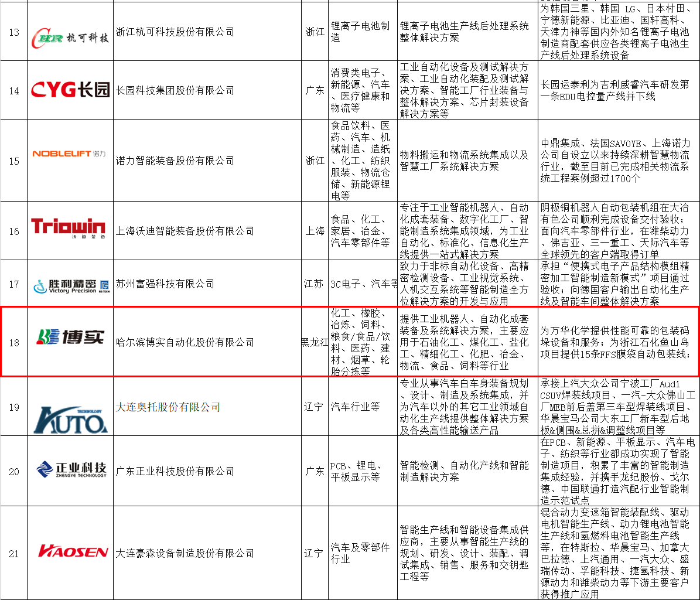
Task: Click the company name "浙江杭可科技股份有限公司"
Action: (x=175, y=32)
